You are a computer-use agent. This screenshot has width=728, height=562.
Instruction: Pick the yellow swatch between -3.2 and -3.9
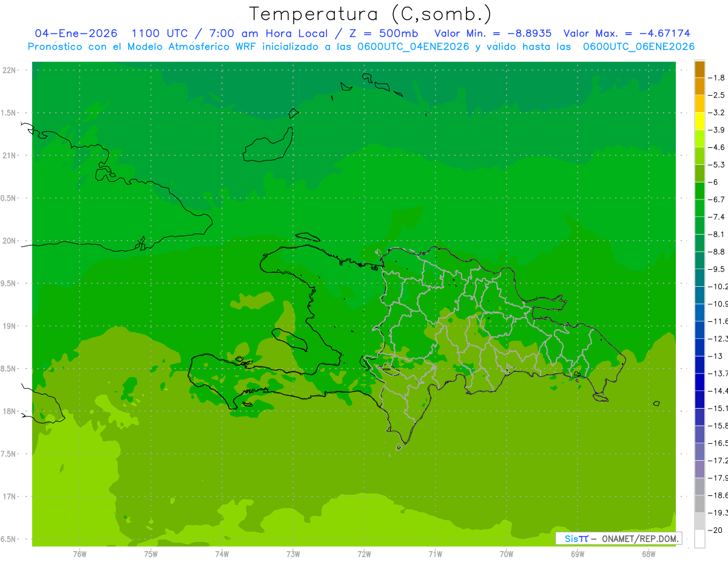699,121
